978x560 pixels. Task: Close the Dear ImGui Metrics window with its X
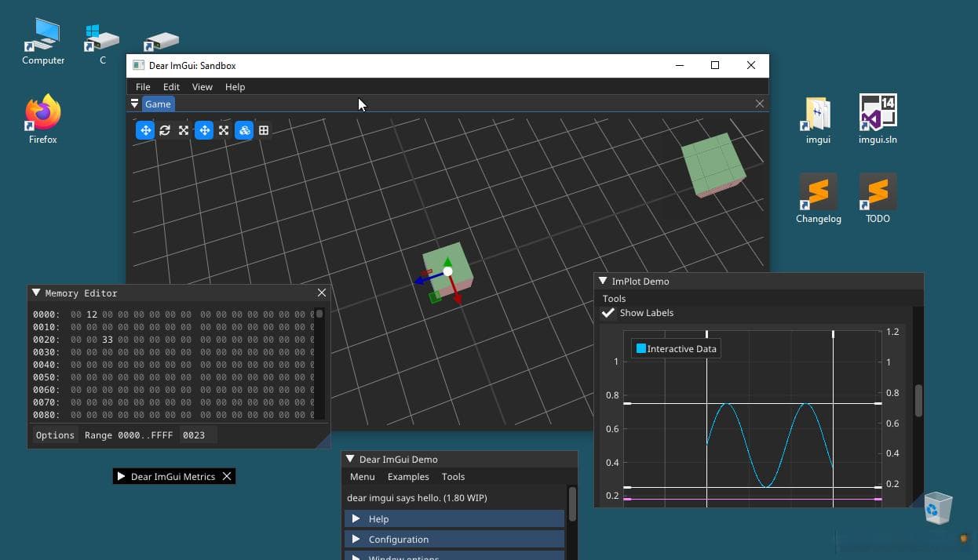[227, 476]
